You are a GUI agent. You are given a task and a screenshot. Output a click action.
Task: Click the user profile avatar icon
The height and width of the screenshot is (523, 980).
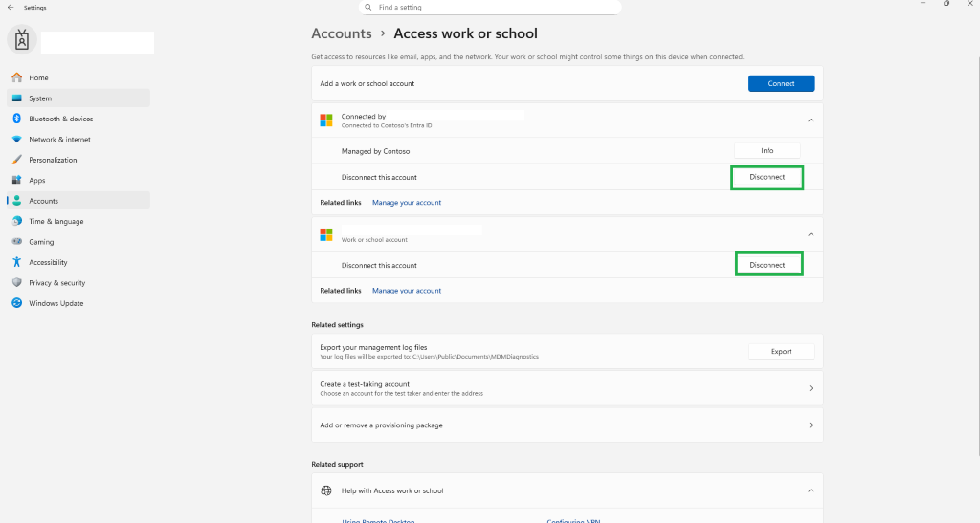pos(22,40)
